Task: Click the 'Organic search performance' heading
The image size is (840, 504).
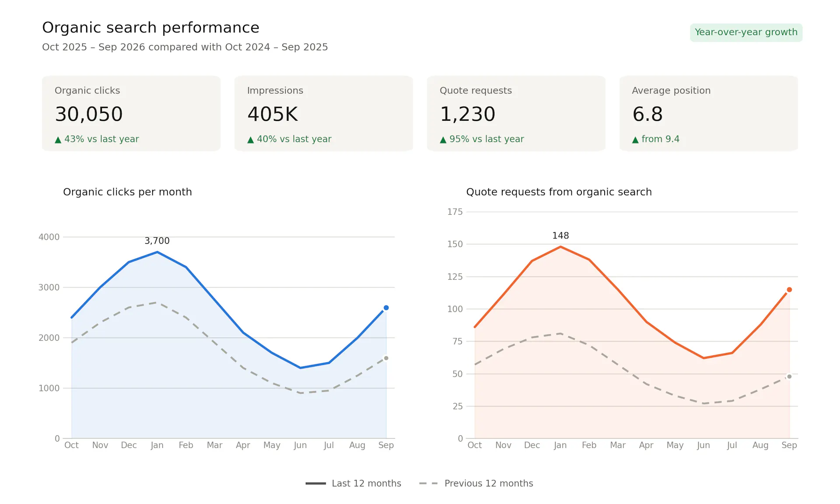Action: pos(150,28)
